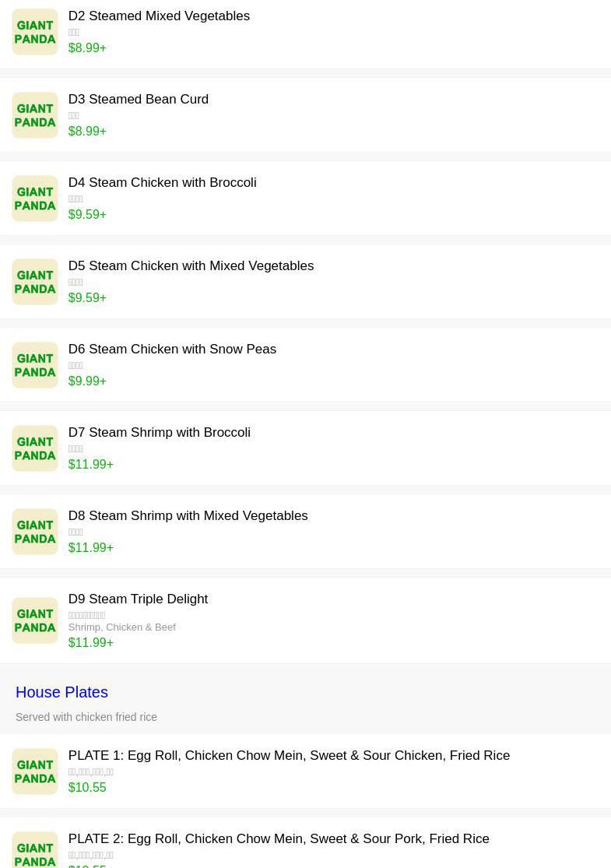Select D6 Steam Chicken with Snow Peas title
The width and height of the screenshot is (611, 868).
click(172, 350)
